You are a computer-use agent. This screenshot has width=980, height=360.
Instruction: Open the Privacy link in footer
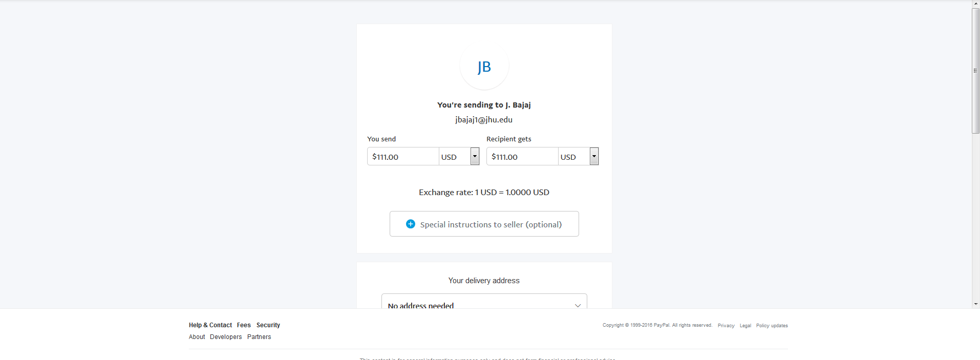tap(726, 326)
